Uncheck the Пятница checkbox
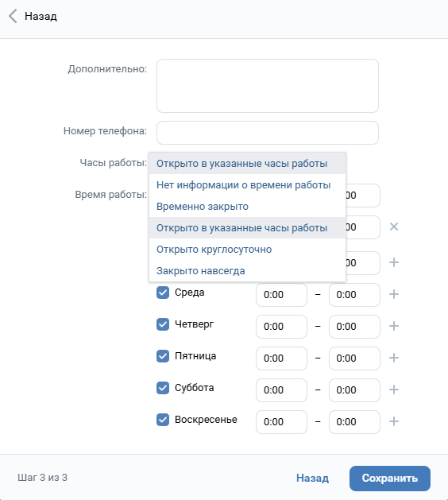448x500 pixels. (163, 356)
